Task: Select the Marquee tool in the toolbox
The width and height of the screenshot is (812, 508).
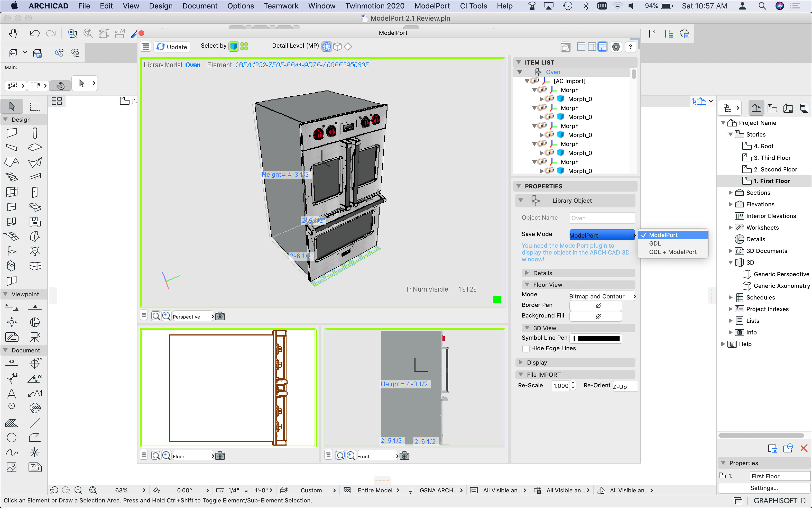Action: (x=35, y=106)
